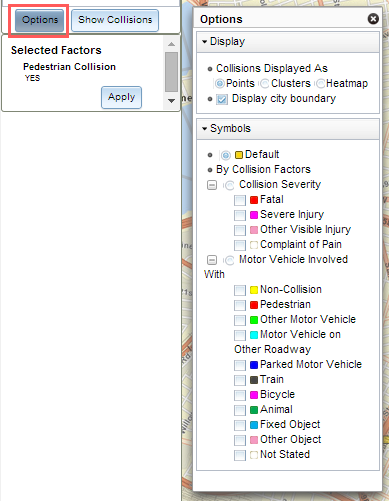Check the Severe Injury checkbox
The image size is (389, 501).
(x=240, y=215)
